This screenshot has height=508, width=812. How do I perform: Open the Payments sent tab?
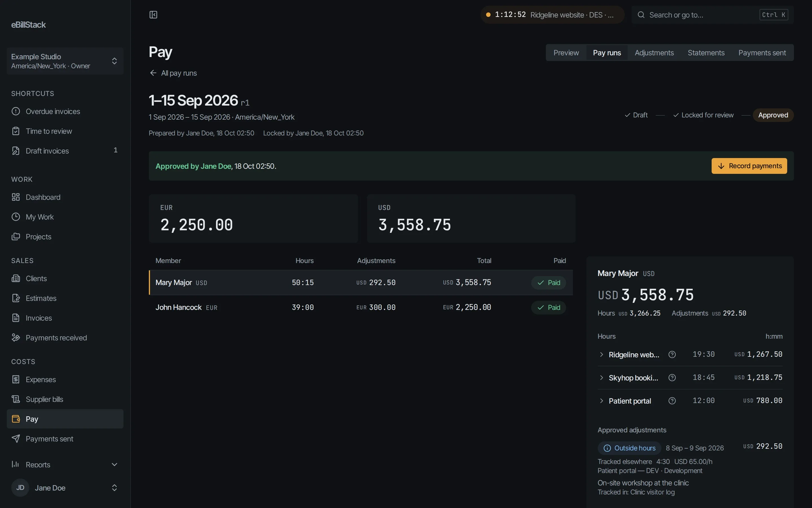[762, 53]
